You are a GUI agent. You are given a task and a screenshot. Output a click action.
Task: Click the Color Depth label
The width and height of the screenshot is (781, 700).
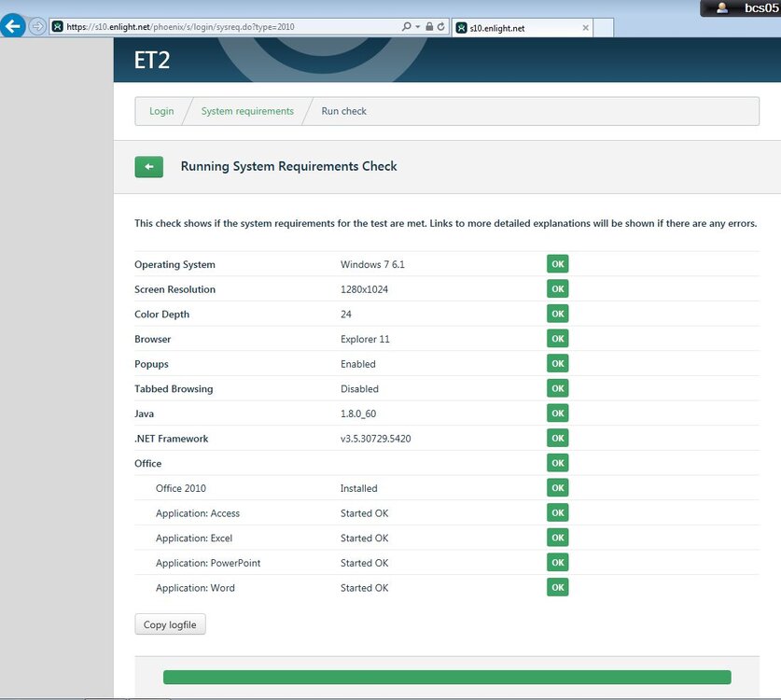pos(161,315)
